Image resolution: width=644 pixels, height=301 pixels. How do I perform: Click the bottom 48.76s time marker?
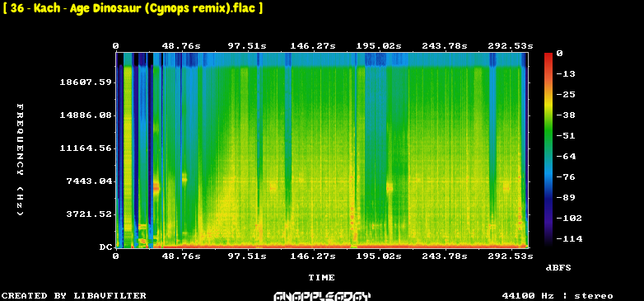[181, 256]
